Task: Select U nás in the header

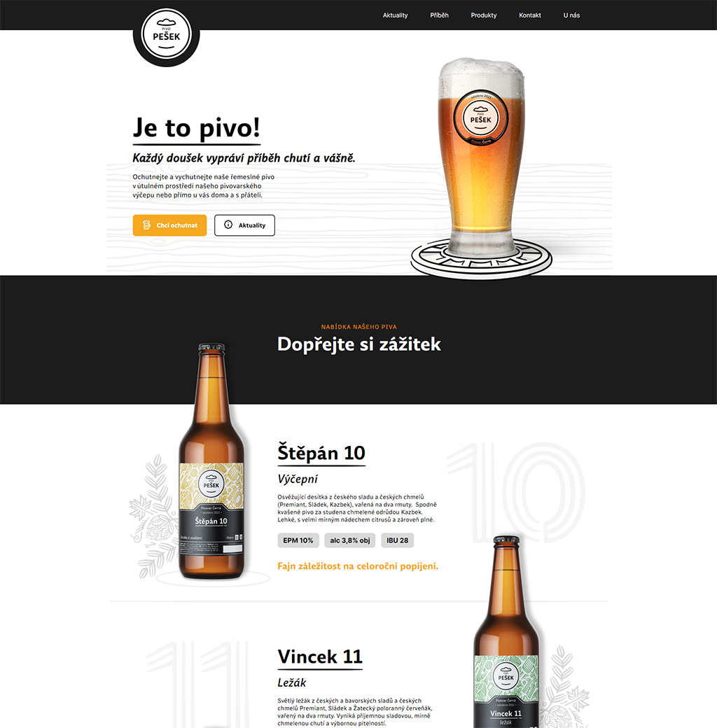Action: [571, 15]
